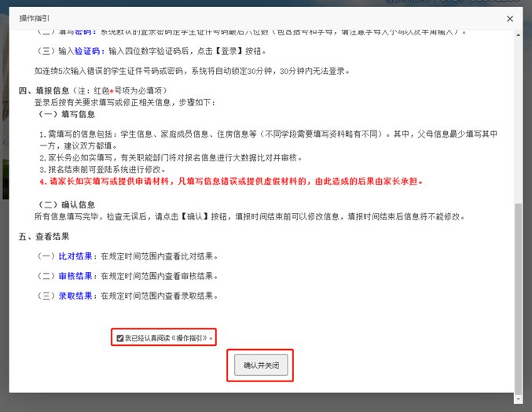Click line 报名结束前可登陆系统进行修改
The height and width of the screenshot is (412, 532).
103,169
